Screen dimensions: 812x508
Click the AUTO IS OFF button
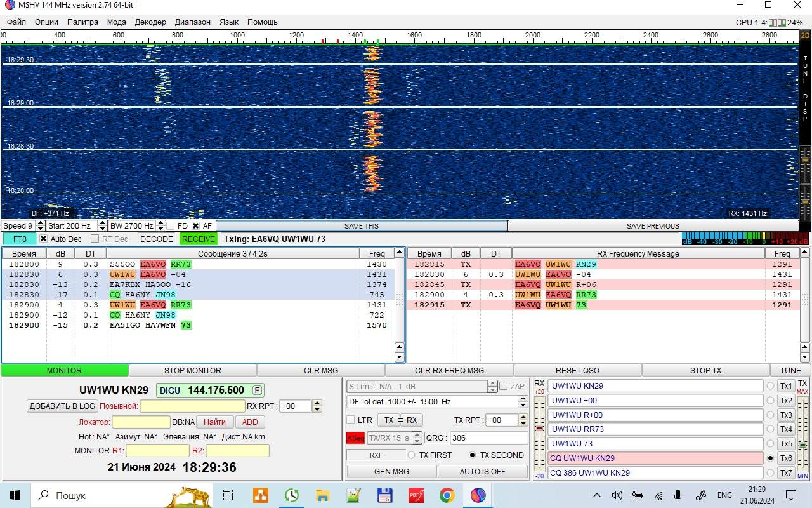483,472
